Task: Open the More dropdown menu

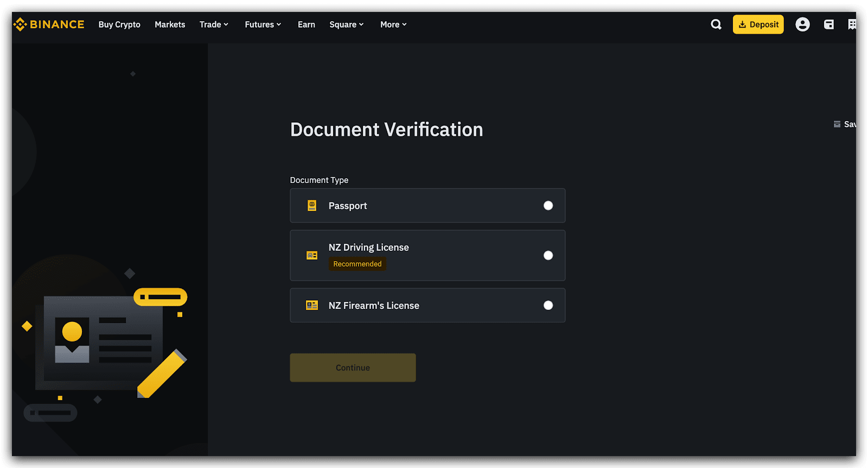Action: 393,24
